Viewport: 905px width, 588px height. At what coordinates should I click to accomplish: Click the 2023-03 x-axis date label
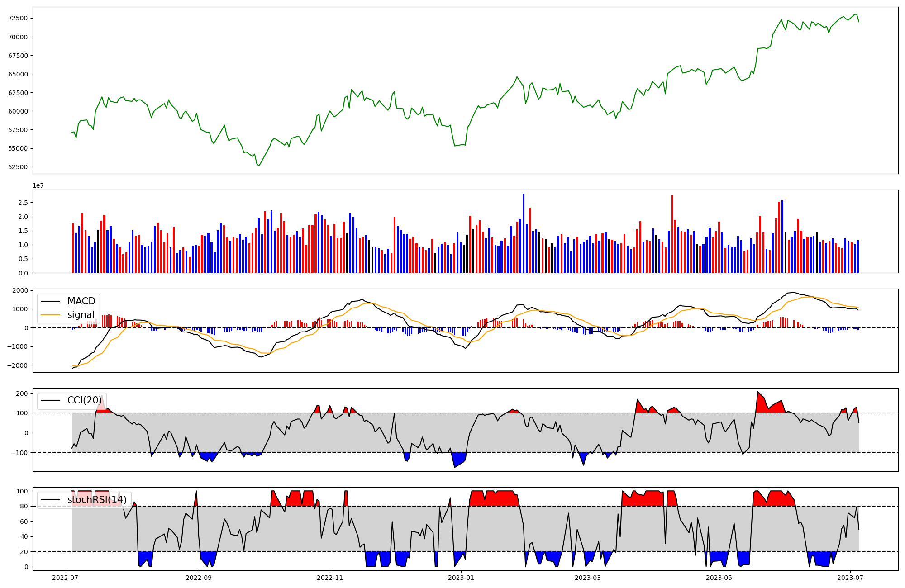click(x=588, y=578)
